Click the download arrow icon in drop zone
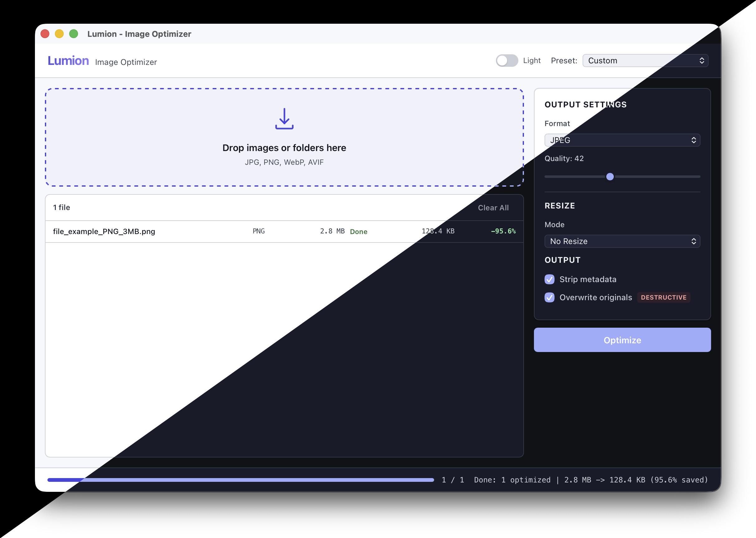756x538 pixels. click(284, 119)
